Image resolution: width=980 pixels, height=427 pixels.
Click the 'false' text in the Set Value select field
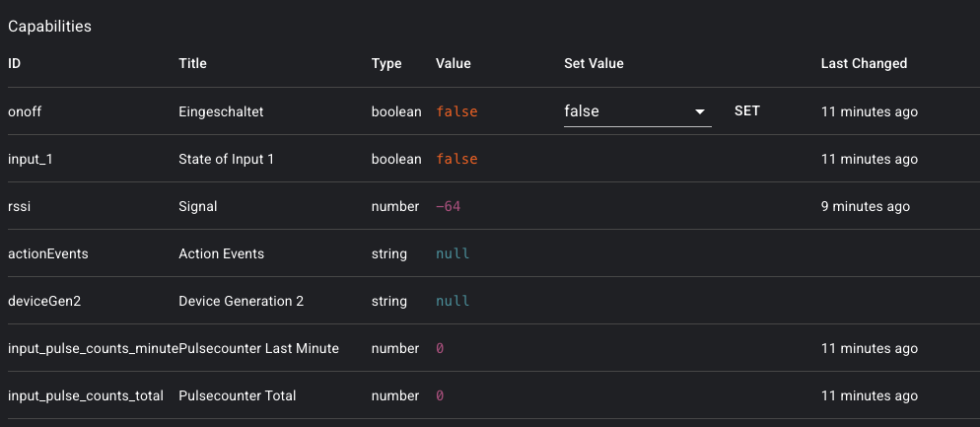582,111
